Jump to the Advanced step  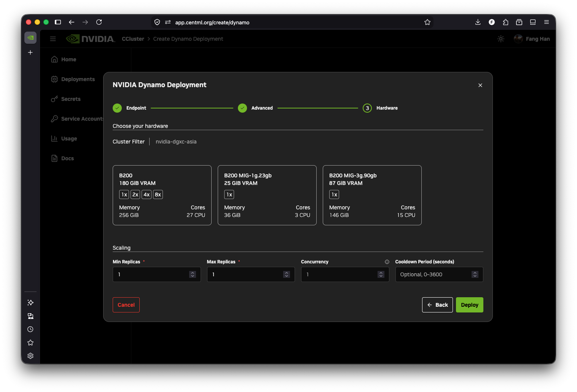255,108
